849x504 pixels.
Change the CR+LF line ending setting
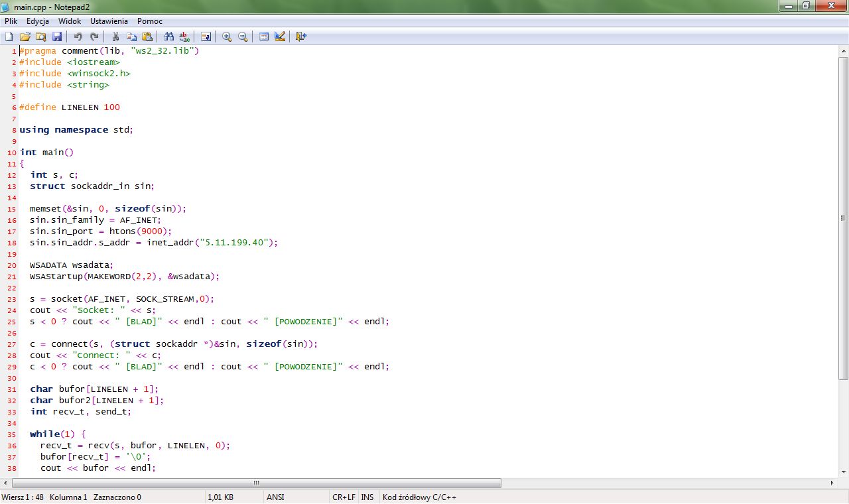coord(343,497)
